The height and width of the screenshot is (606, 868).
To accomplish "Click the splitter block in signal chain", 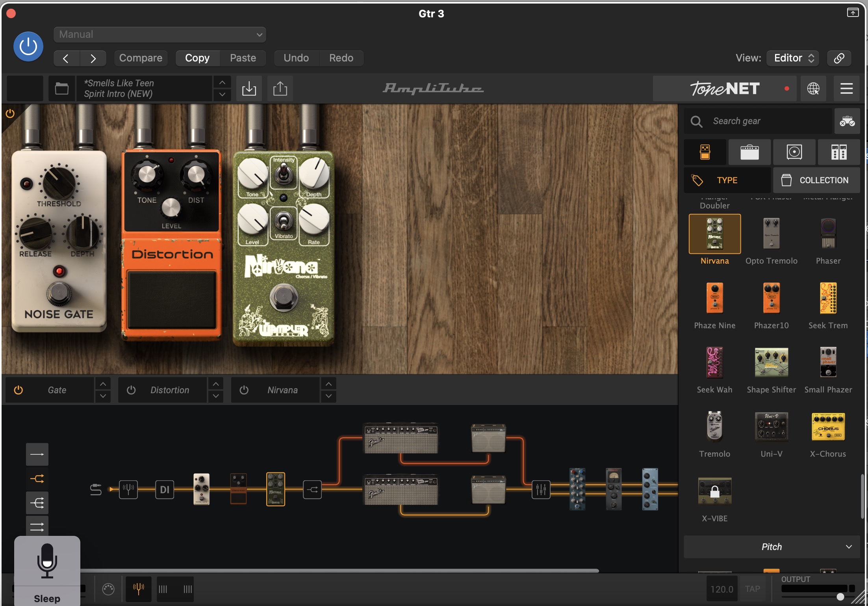I will pos(312,490).
